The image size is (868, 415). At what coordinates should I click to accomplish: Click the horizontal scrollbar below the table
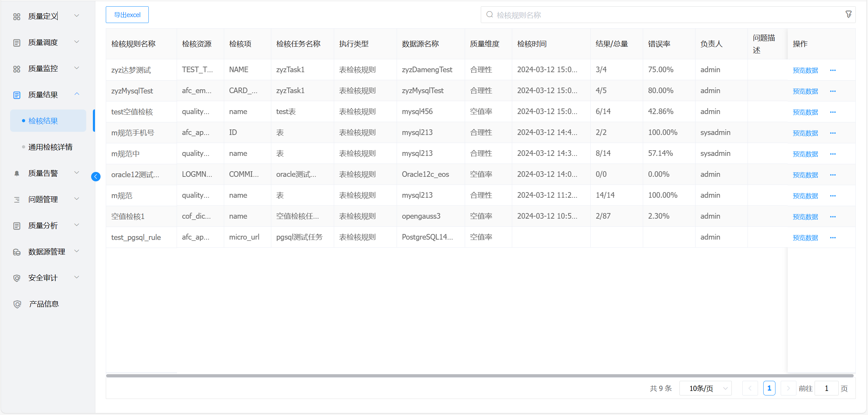click(x=479, y=376)
